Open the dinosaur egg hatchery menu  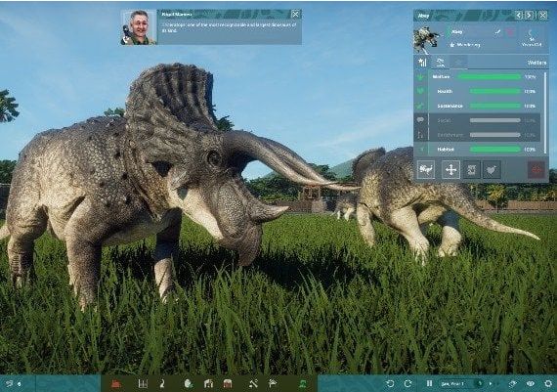tap(189, 384)
